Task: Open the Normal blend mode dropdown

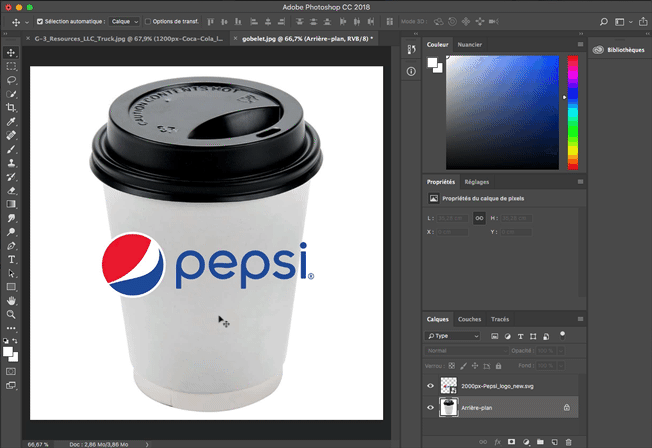Action: (x=466, y=351)
